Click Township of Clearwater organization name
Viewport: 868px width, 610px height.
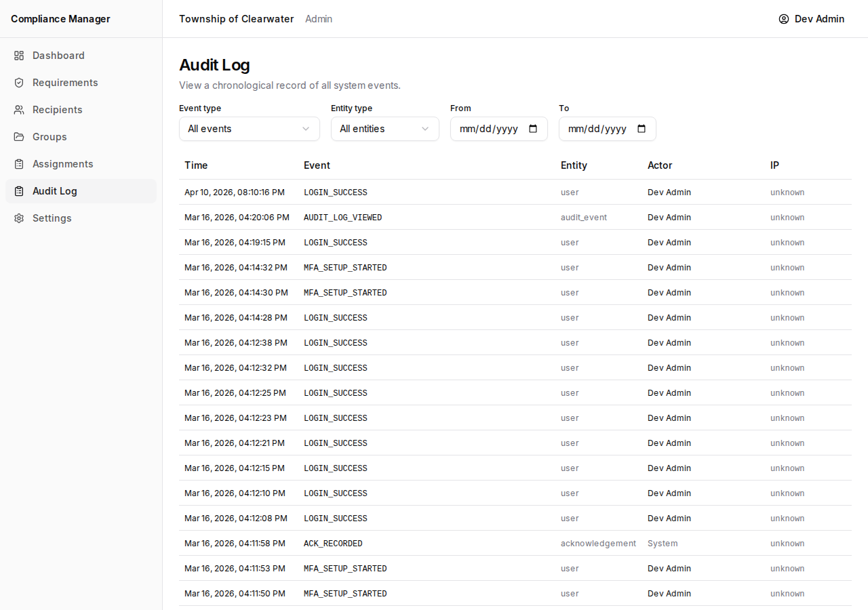tap(237, 19)
